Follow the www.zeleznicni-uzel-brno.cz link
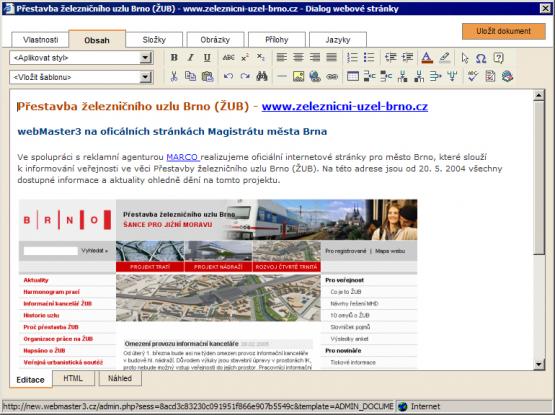 (x=345, y=106)
